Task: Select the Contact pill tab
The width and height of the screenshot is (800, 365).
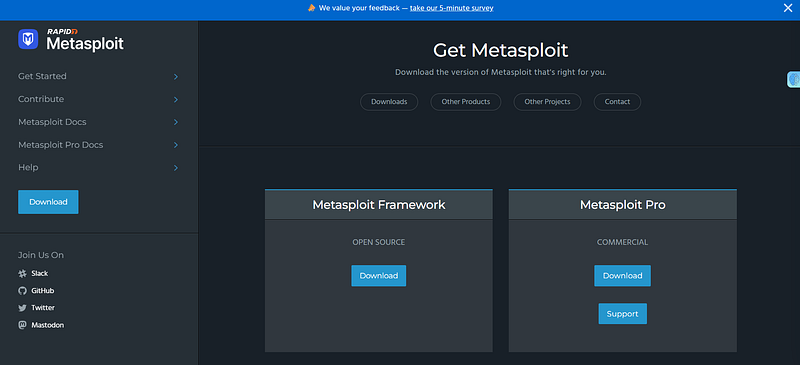Action: 617,102
